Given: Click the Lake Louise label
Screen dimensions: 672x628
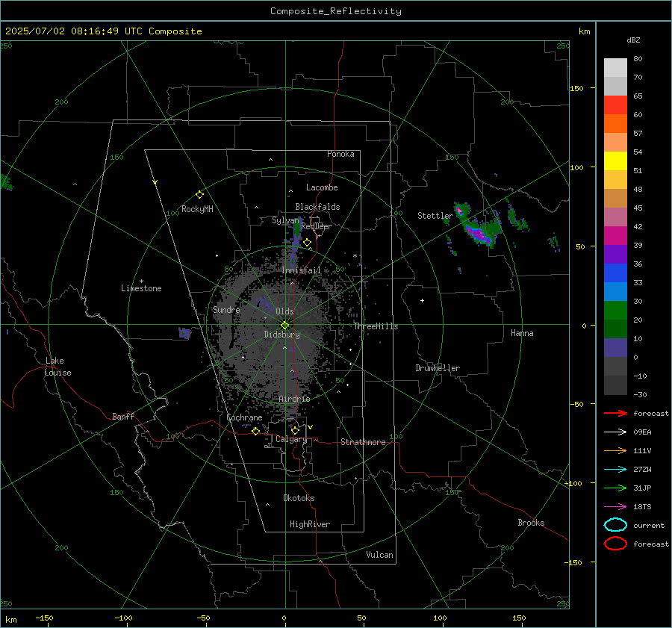Looking at the screenshot, I should point(57,367).
